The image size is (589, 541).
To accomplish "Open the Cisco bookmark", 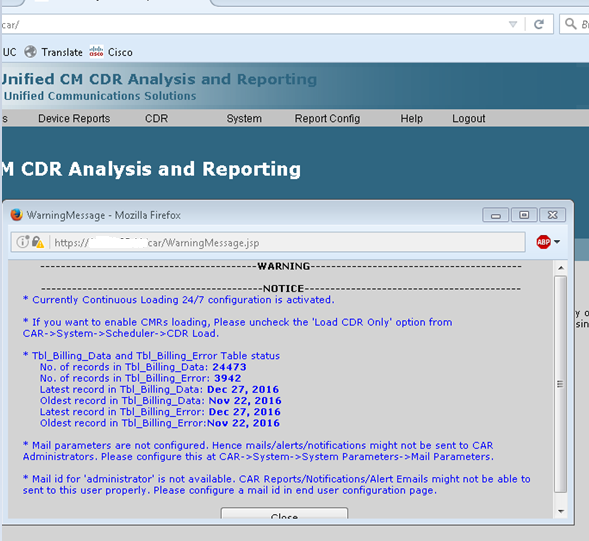I will click(120, 52).
